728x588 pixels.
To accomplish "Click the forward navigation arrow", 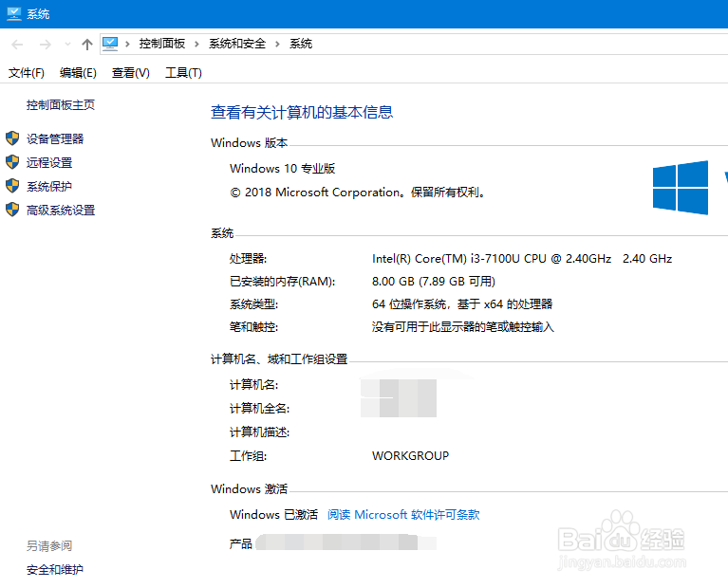I will pos(45,45).
